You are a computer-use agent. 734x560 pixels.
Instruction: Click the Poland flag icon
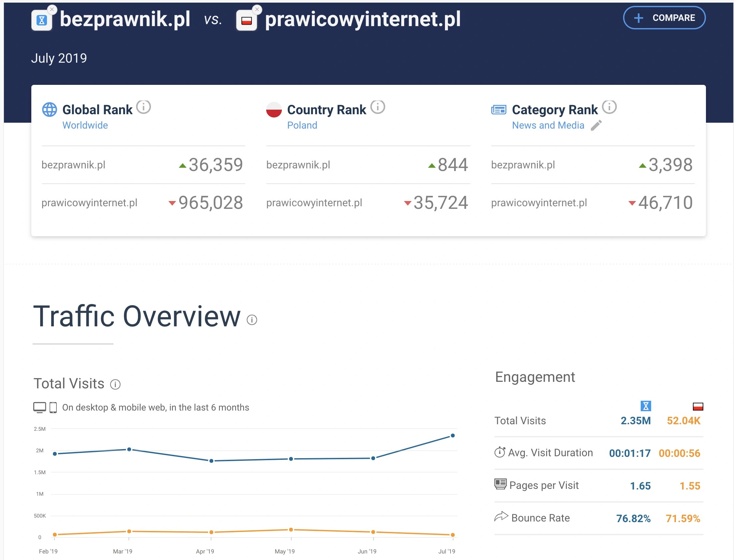pos(274,110)
